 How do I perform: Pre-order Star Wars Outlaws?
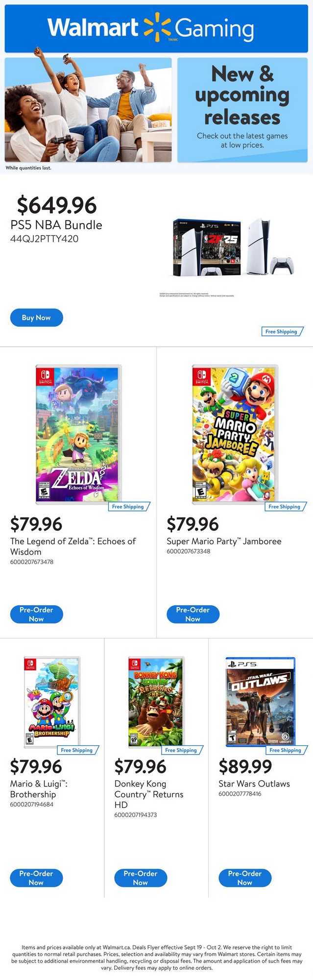click(x=244, y=878)
